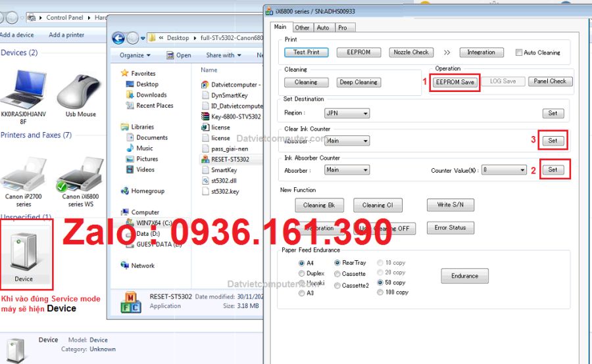
Task: Select the st5302.key file
Action: point(220,191)
